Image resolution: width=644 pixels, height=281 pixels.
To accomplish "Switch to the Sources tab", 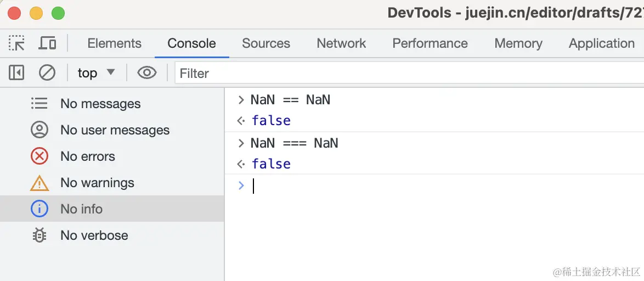I will 265,43.
